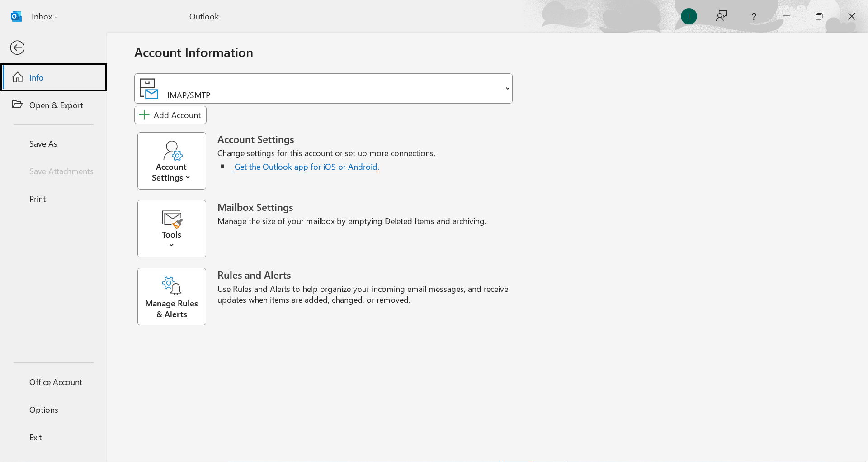Open the Open & Export page

54,105
